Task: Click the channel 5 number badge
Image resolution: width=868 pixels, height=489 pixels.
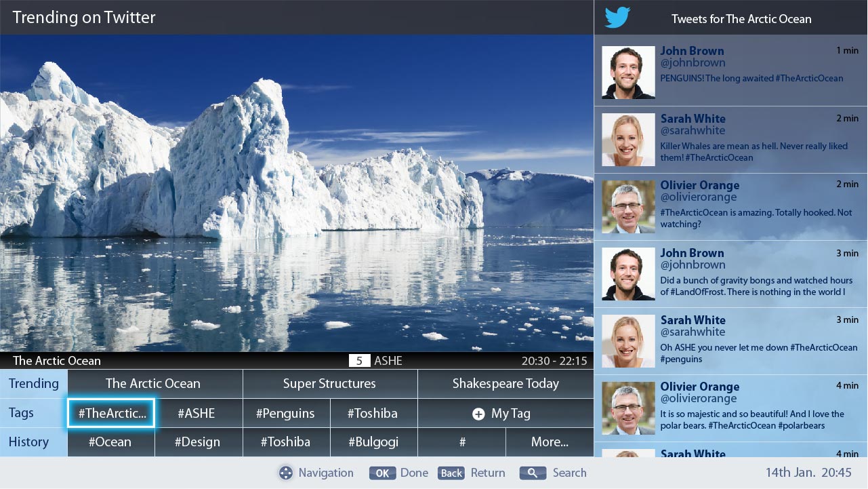Action: pos(359,361)
